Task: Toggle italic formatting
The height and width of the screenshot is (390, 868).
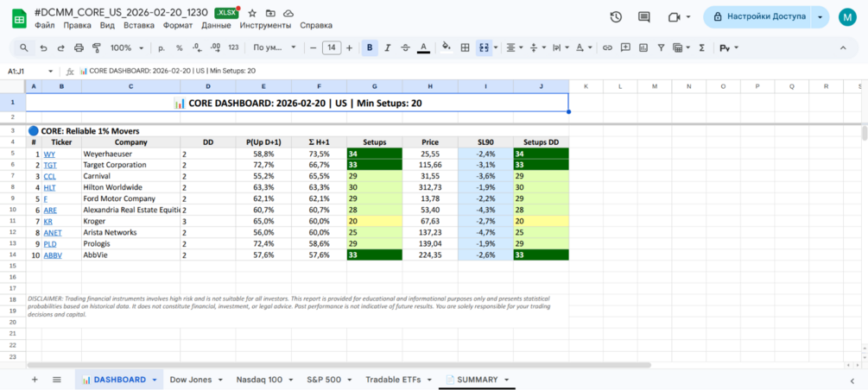Action: click(x=388, y=48)
